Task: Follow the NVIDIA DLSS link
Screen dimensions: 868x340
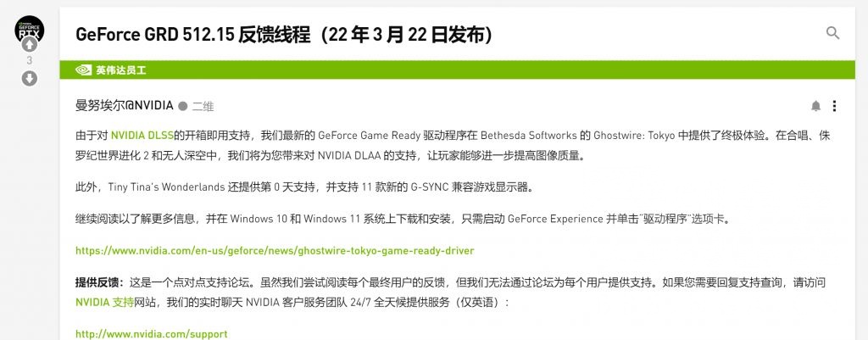Action: pos(142,134)
